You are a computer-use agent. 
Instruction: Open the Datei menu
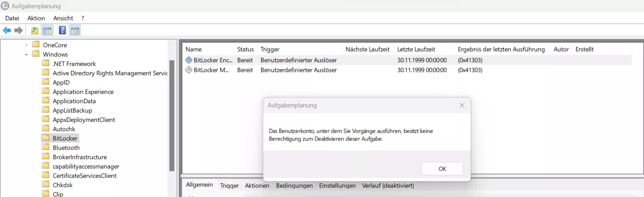point(12,18)
